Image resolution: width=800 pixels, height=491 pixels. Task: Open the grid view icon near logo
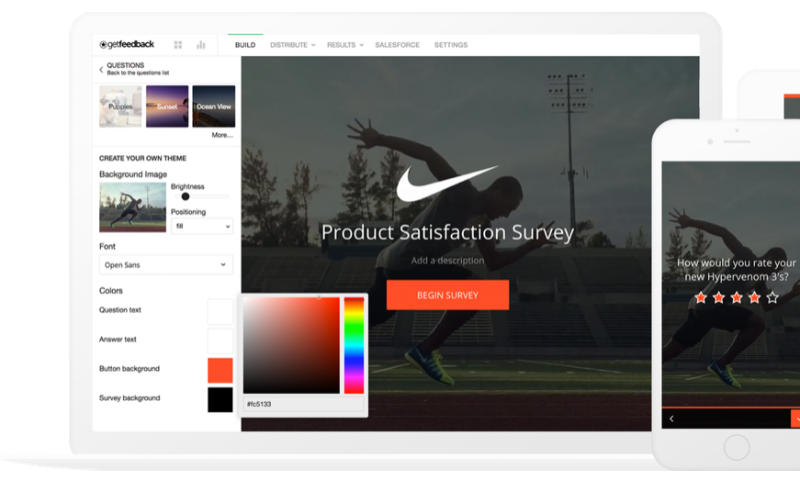tap(178, 45)
